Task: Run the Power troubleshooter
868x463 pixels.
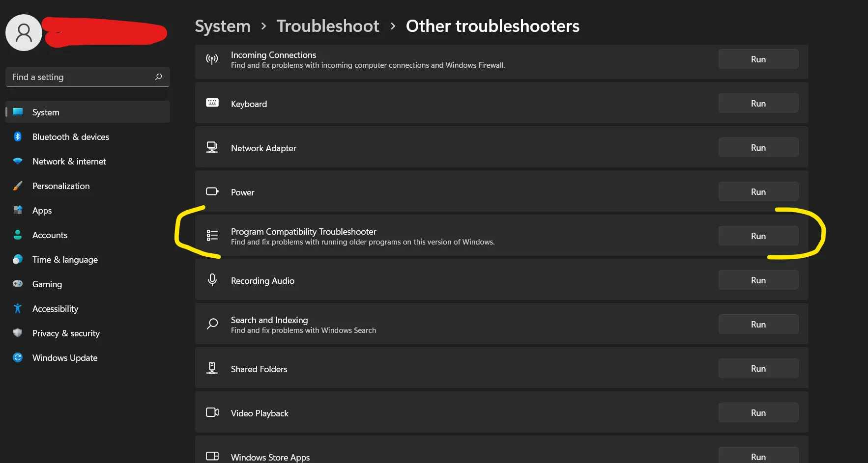Action: point(758,192)
